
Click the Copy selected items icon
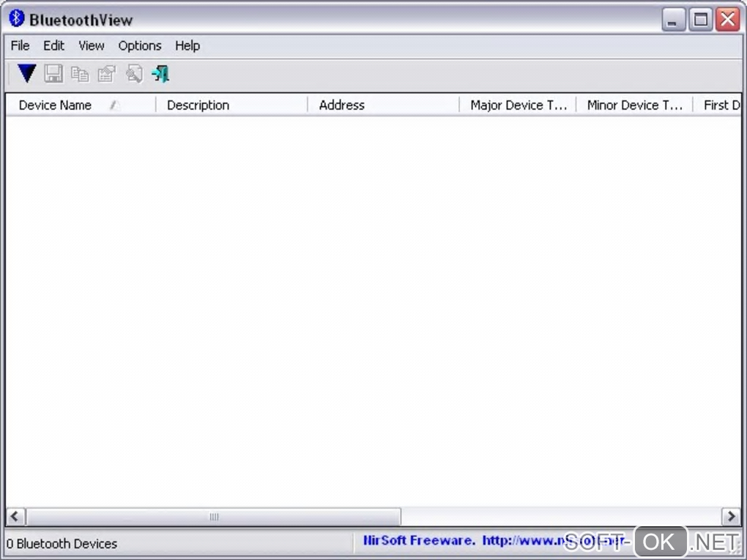80,74
